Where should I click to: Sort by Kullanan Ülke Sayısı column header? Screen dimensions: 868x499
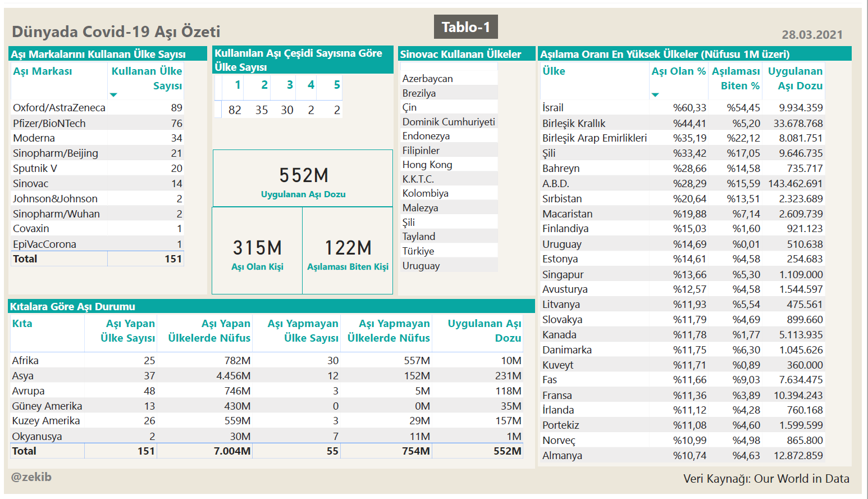pos(147,79)
